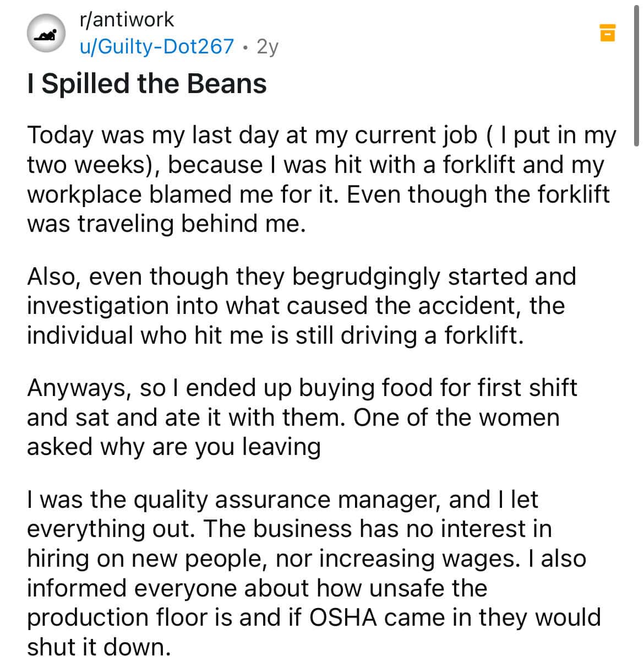Screen dimensions: 644x667
Task: Click the sentence "One of the women"
Action: pyautogui.click(x=456, y=417)
